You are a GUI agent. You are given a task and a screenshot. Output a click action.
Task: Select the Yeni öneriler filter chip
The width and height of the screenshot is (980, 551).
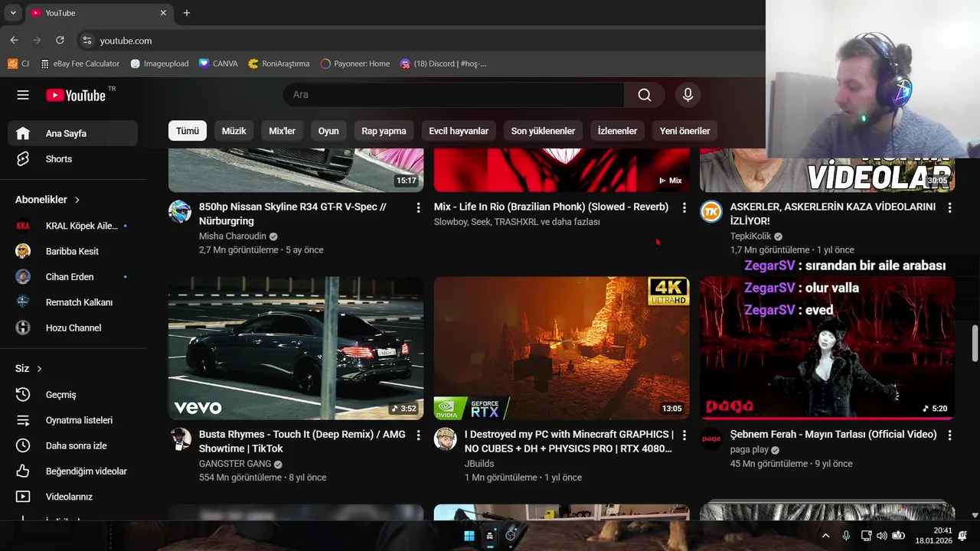(x=684, y=131)
